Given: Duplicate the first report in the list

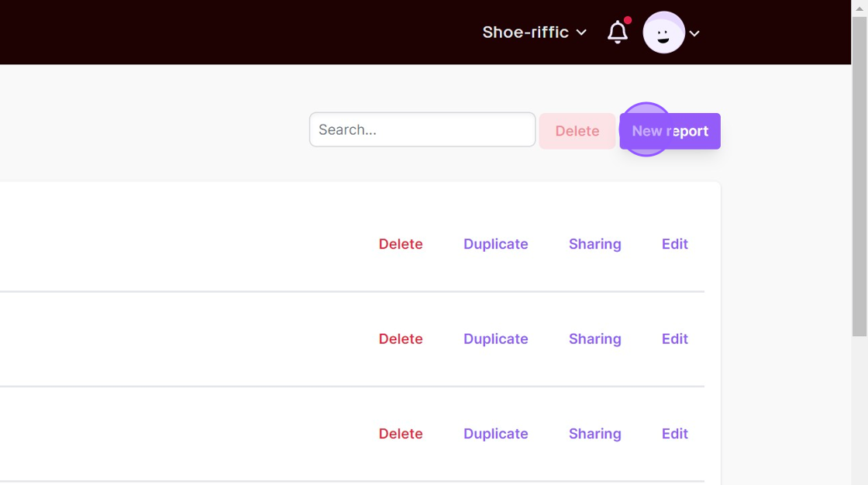Looking at the screenshot, I should pyautogui.click(x=496, y=244).
